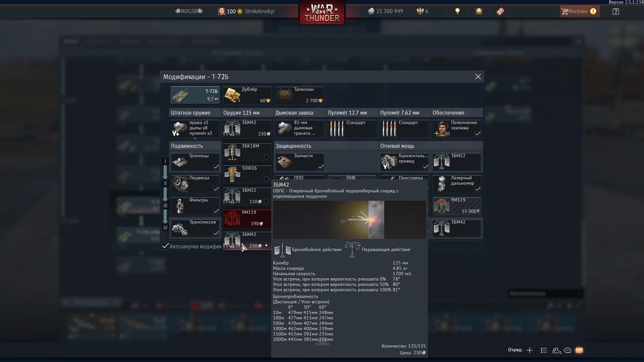Image resolution: width=644 pixels, height=362 pixels.
Task: Click the Бронебойное действие shell effect icon
Action: click(x=283, y=250)
